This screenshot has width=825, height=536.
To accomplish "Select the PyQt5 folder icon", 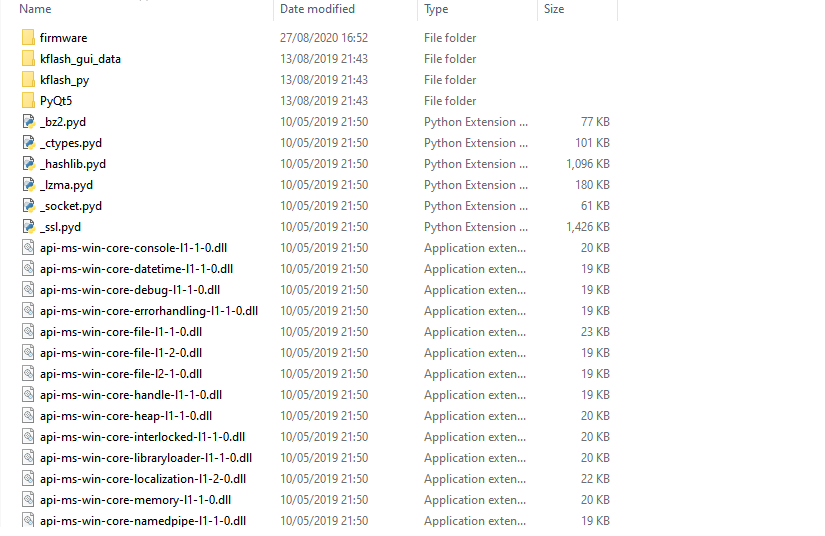I will 28,101.
